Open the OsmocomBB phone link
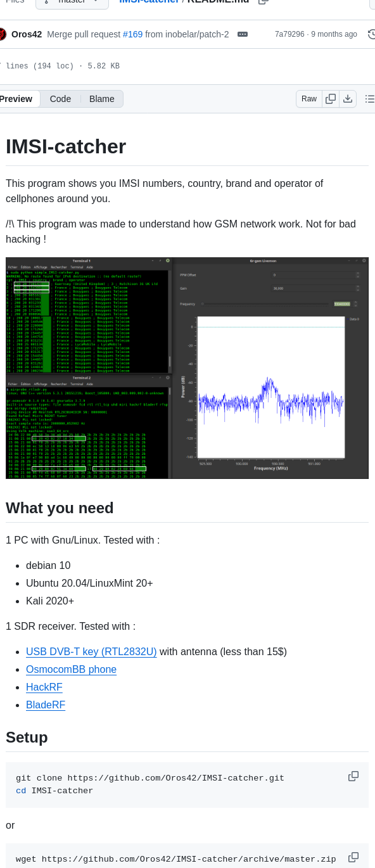This screenshot has height=868, width=375. [x=71, y=669]
